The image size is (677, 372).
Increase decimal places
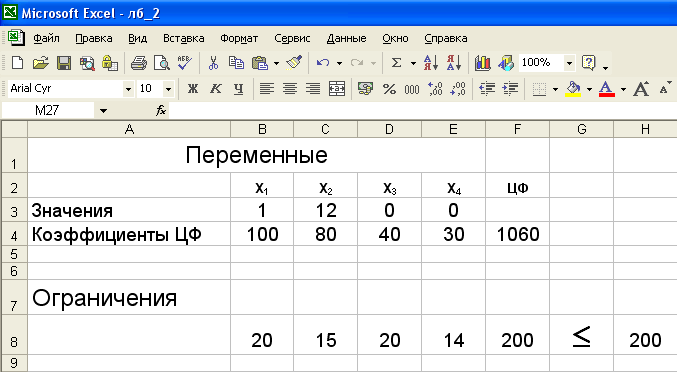(x=435, y=89)
